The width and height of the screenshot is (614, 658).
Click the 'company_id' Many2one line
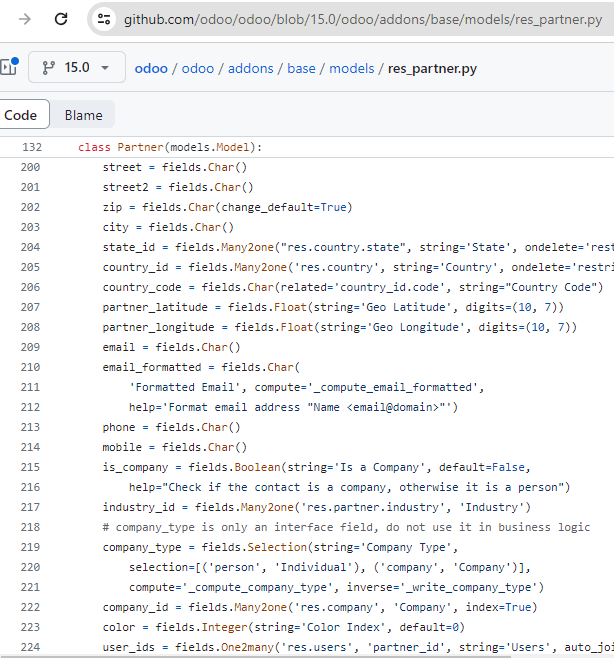coord(320,607)
